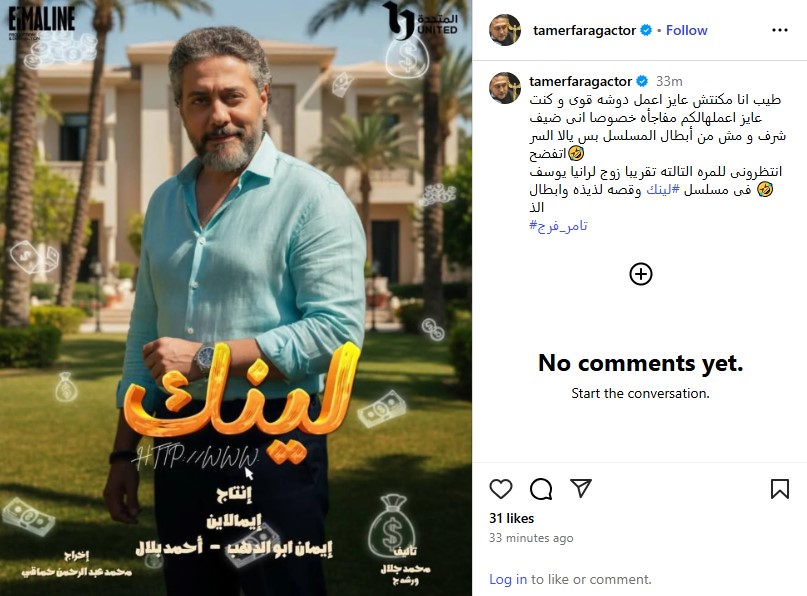The image size is (807, 596).
Task: Click the 33m timestamp near caption
Action: tap(669, 81)
